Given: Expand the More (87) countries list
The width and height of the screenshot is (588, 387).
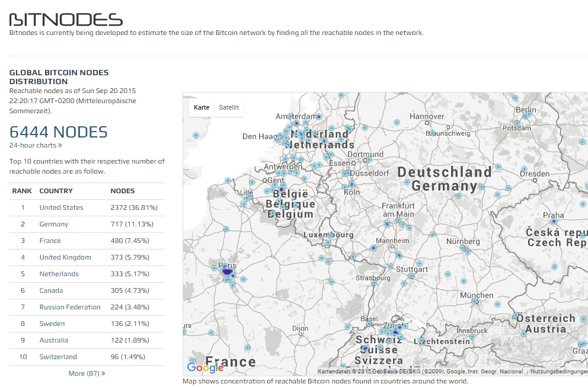Looking at the screenshot, I should click(87, 373).
